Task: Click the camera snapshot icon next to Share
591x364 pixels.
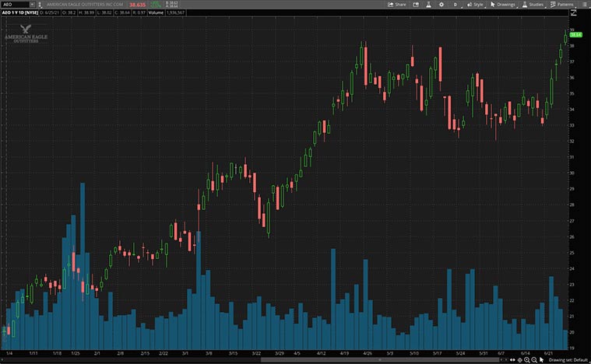Action: (416, 5)
